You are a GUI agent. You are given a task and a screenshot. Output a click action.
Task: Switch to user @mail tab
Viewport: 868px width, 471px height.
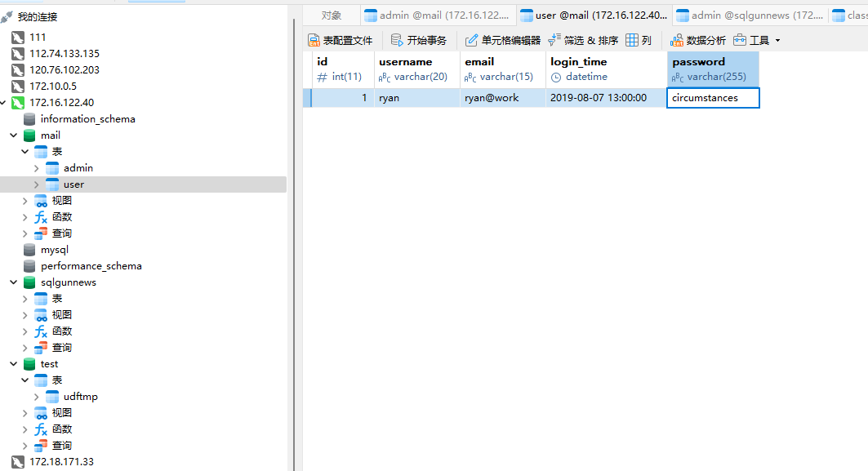click(x=594, y=16)
